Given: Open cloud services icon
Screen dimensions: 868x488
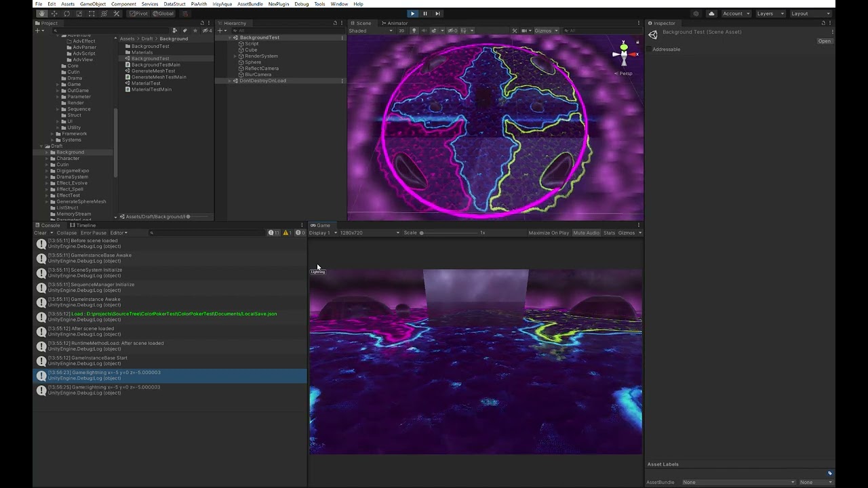Looking at the screenshot, I should pyautogui.click(x=711, y=14).
